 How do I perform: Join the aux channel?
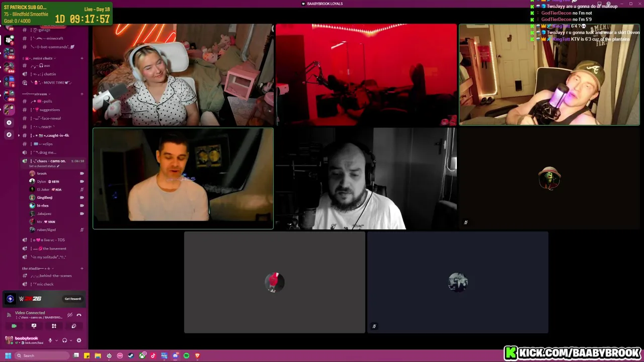pyautogui.click(x=52, y=65)
